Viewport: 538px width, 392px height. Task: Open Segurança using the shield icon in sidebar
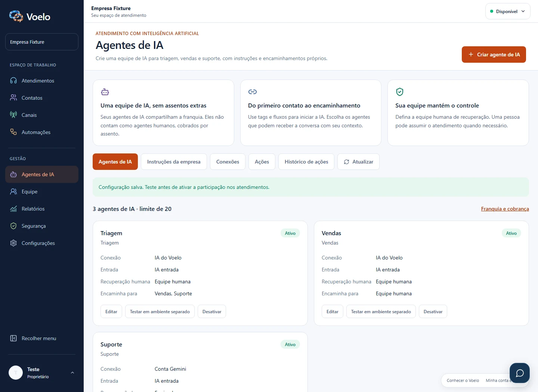(13, 226)
